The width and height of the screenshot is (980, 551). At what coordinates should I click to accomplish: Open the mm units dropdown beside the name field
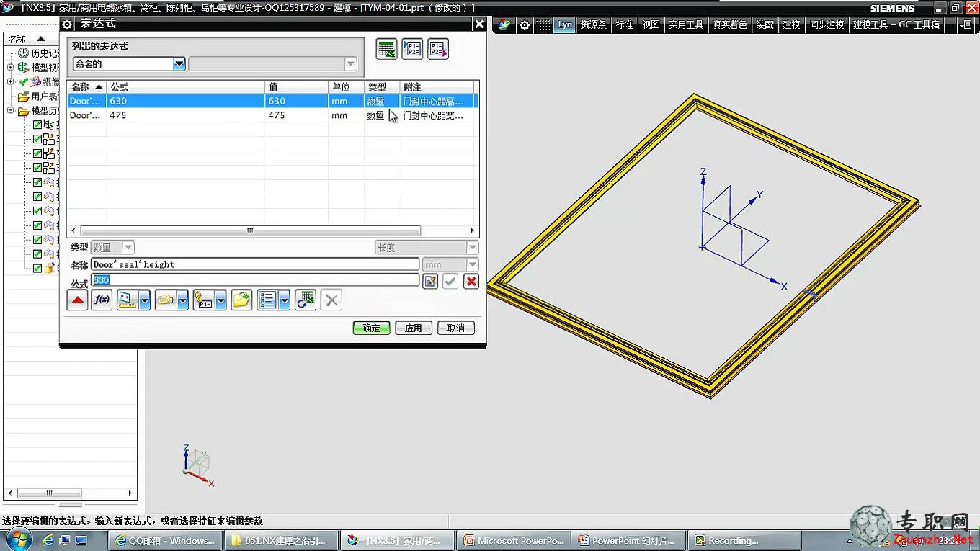[473, 264]
